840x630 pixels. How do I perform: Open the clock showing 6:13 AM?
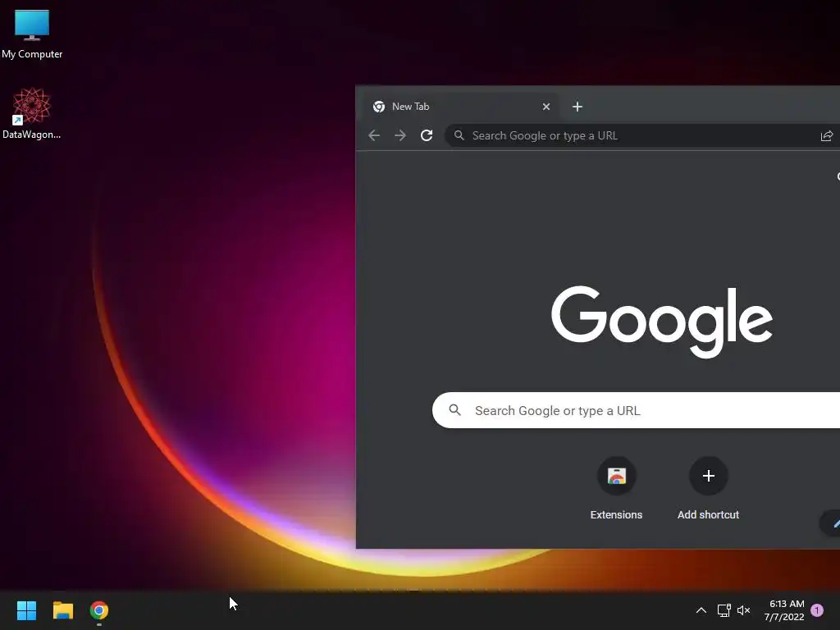click(783, 610)
